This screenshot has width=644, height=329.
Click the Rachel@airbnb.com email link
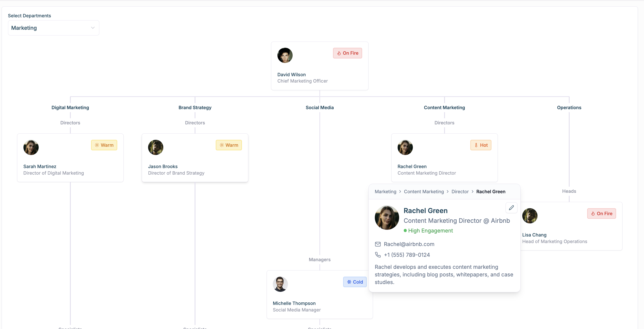pos(409,244)
